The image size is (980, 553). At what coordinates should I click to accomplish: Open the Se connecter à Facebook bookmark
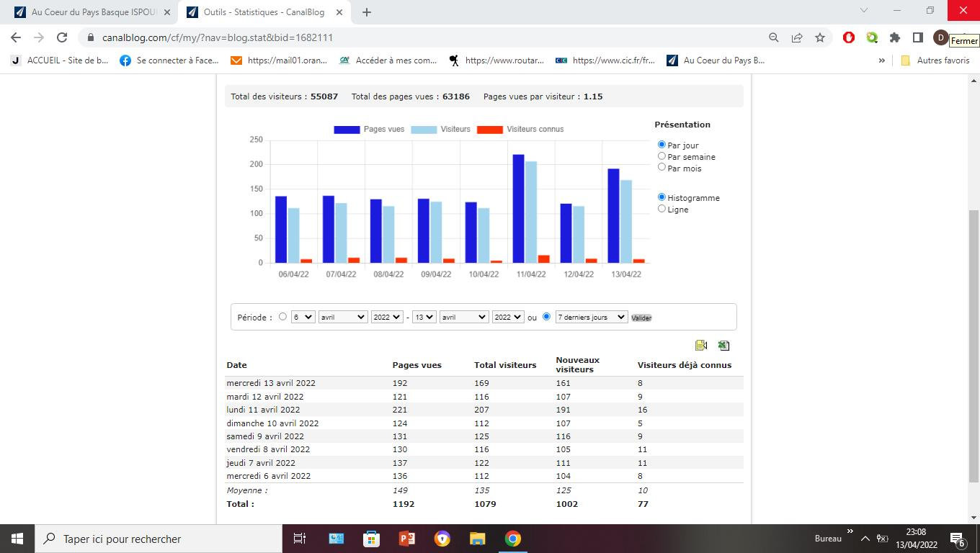pos(169,60)
